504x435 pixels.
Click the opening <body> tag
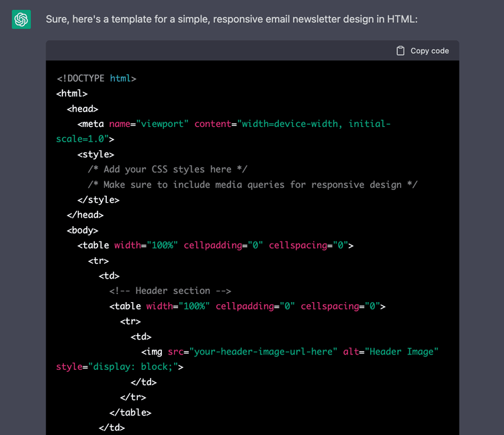coord(83,230)
